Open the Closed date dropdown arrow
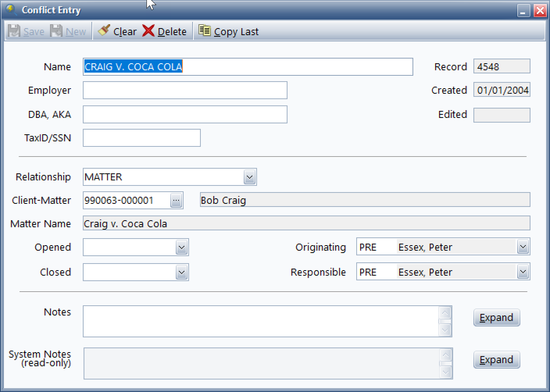The image size is (550, 392). coord(181,272)
